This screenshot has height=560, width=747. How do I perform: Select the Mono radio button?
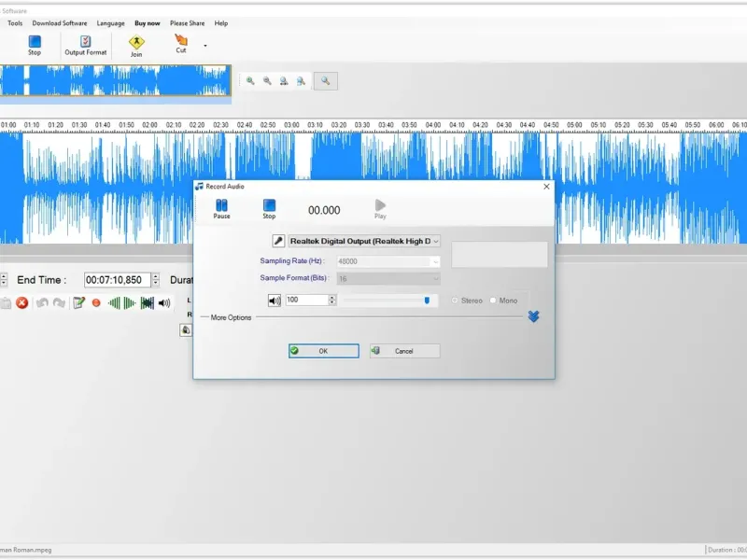click(x=493, y=301)
